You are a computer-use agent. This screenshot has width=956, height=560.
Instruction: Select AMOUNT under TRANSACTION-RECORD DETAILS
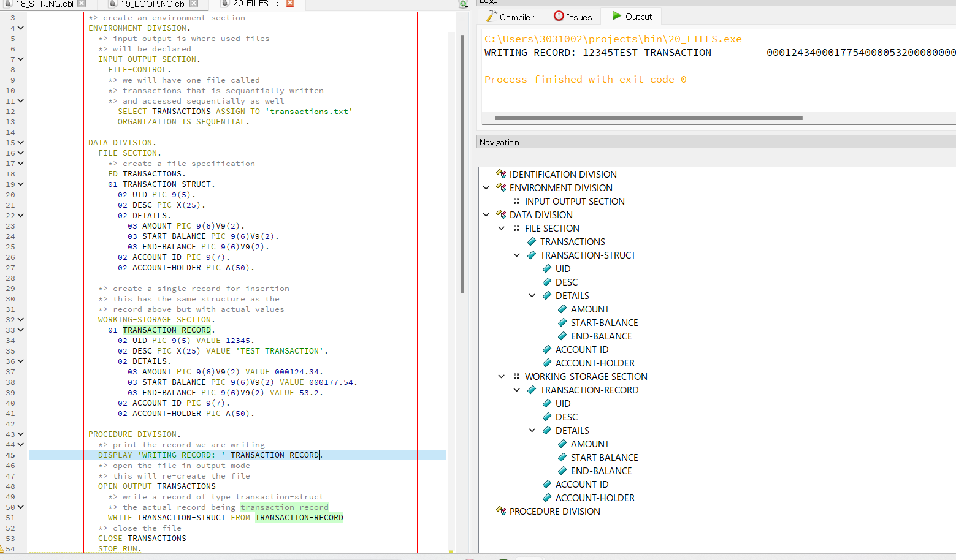tap(590, 444)
